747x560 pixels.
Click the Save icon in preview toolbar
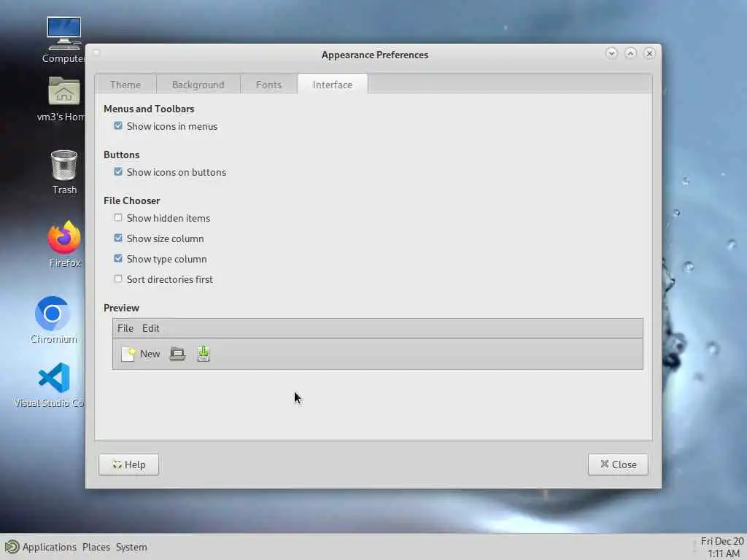click(x=204, y=354)
